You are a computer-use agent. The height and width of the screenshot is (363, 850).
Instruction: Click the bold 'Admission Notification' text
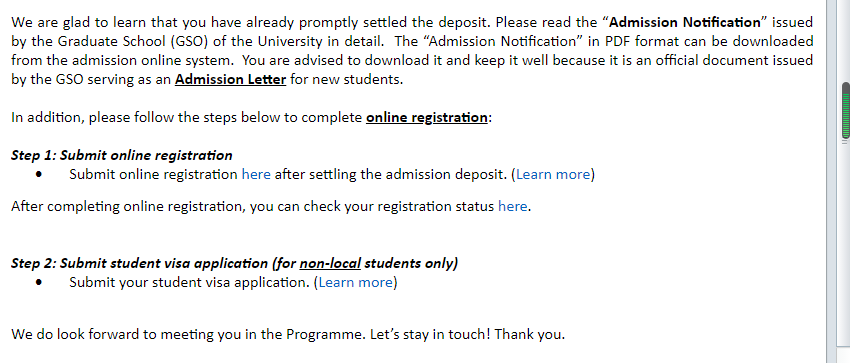685,22
